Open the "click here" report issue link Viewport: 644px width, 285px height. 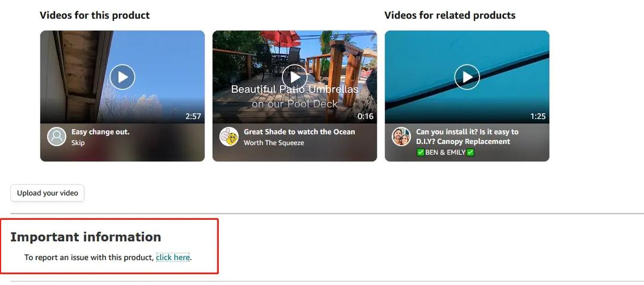[x=173, y=258]
